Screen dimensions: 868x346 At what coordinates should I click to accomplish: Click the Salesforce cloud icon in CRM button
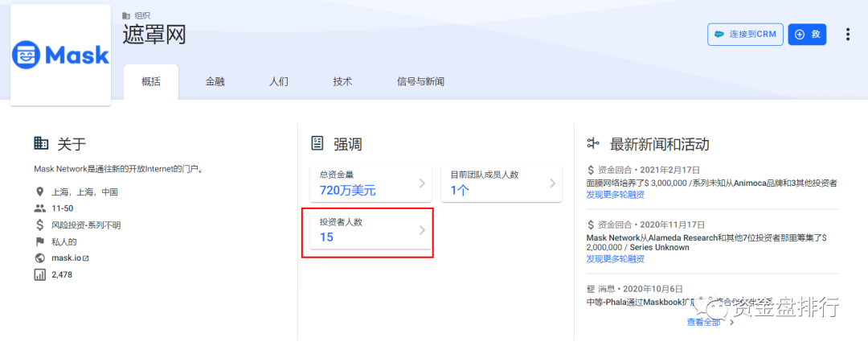[x=719, y=35]
